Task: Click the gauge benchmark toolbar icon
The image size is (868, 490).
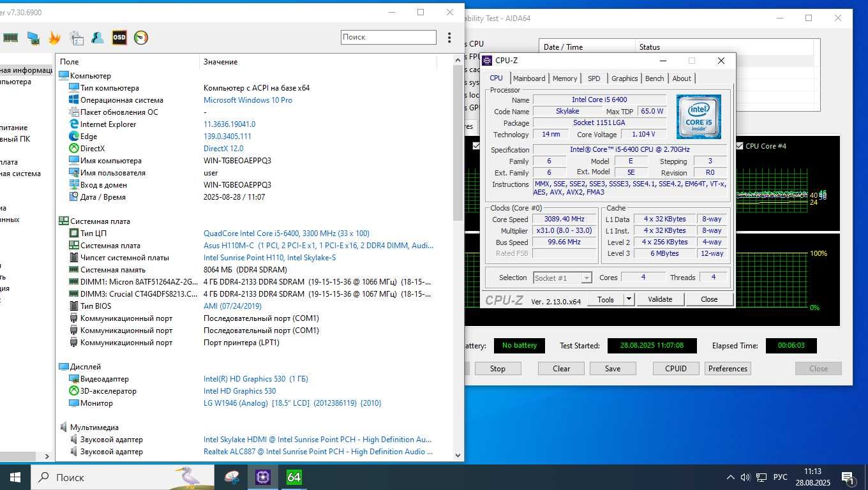Action: tap(141, 38)
